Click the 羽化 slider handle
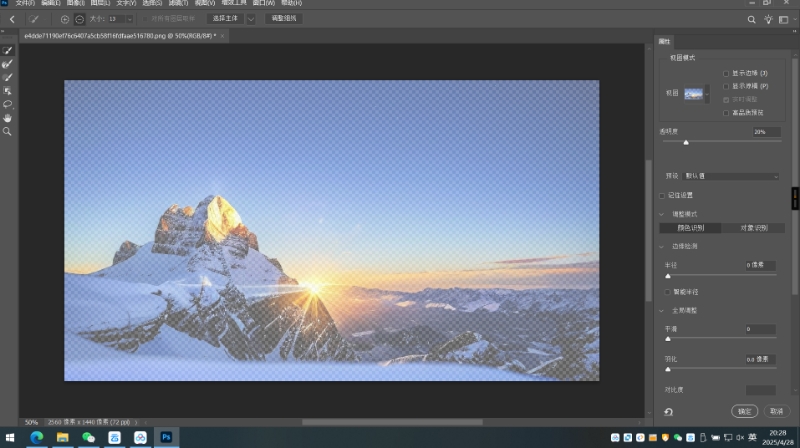 pos(668,369)
